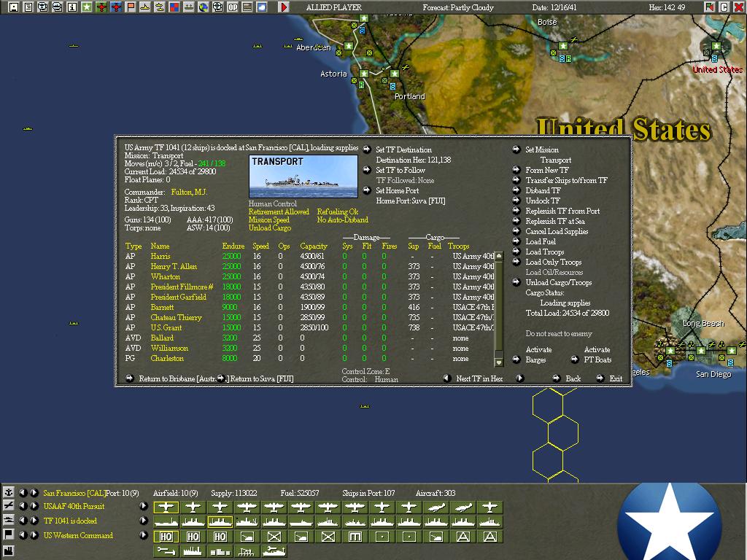Click the red and blue squares icon
The height and width of the screenshot is (560, 747).
[x=174, y=7]
